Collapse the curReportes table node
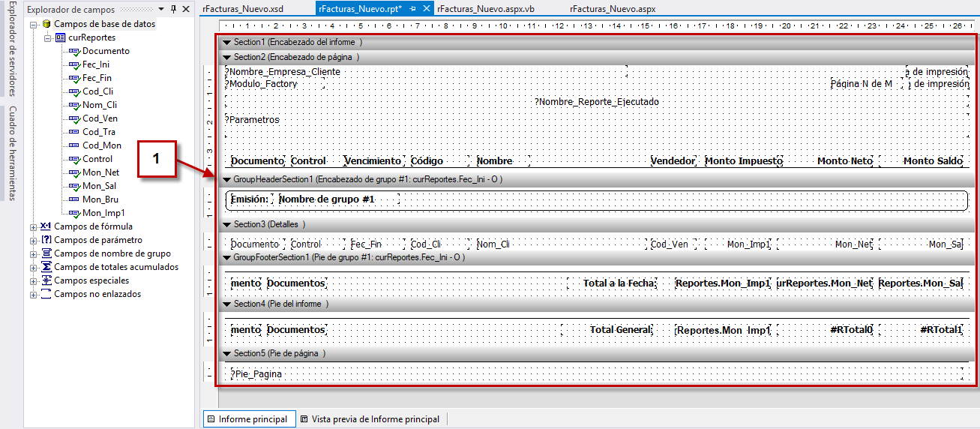 click(46, 38)
